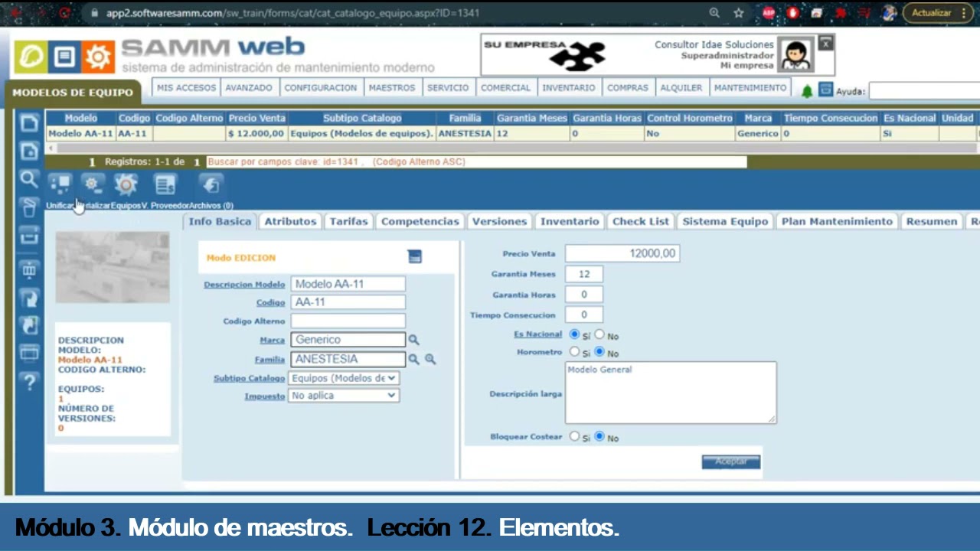Open the Subtipo Catalogo dropdown
This screenshot has height=551, width=980.
point(344,378)
